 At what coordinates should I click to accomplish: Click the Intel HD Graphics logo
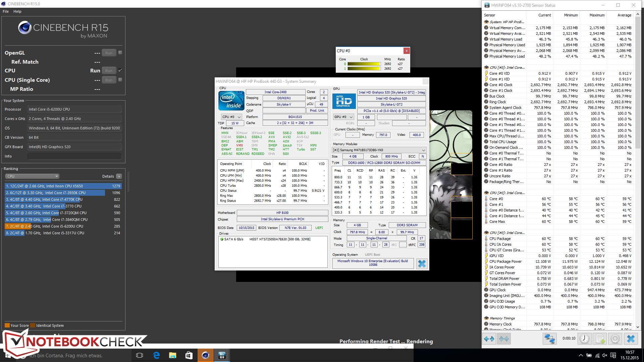[x=344, y=101]
